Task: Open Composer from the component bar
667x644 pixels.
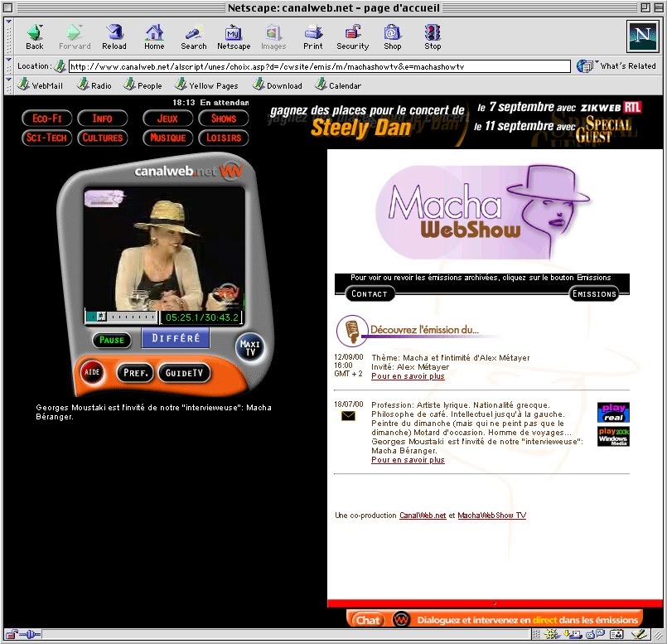Action: 639,635
